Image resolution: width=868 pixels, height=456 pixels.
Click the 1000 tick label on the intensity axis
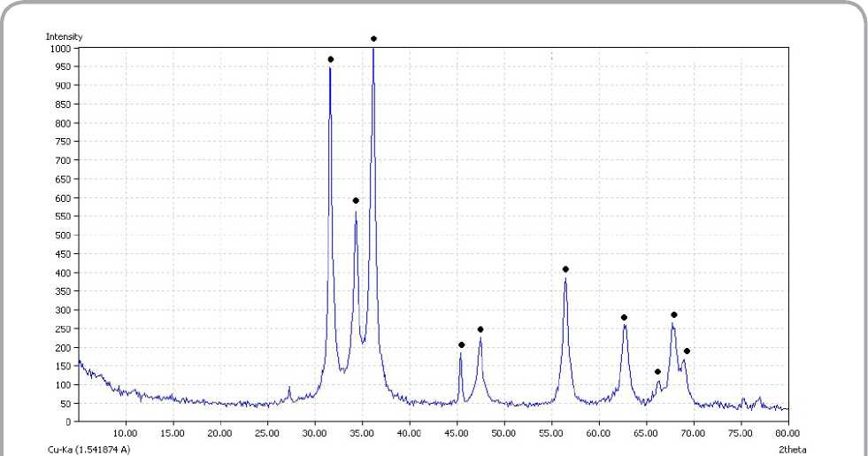click(x=63, y=49)
